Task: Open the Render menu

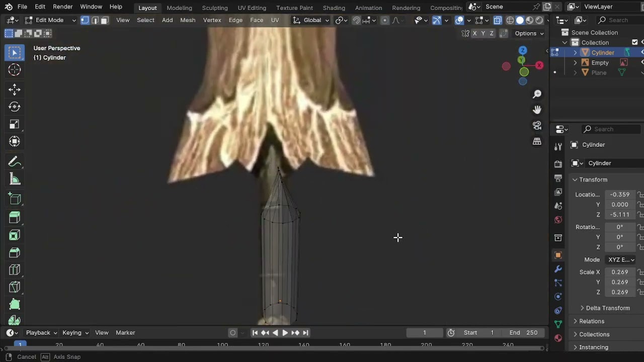Action: pyautogui.click(x=62, y=7)
